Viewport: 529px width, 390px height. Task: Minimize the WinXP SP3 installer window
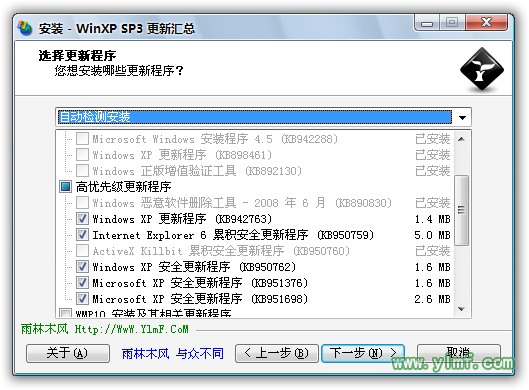pyautogui.click(x=427, y=23)
